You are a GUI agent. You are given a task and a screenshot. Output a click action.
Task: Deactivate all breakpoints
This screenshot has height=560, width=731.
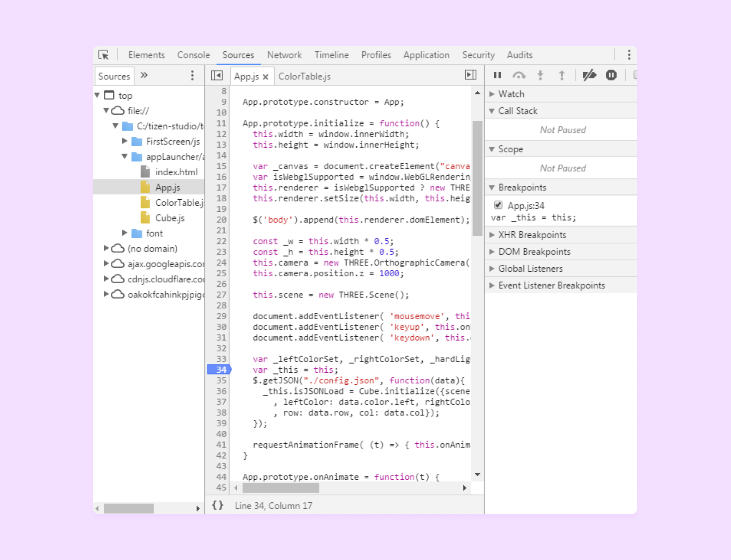pos(589,75)
